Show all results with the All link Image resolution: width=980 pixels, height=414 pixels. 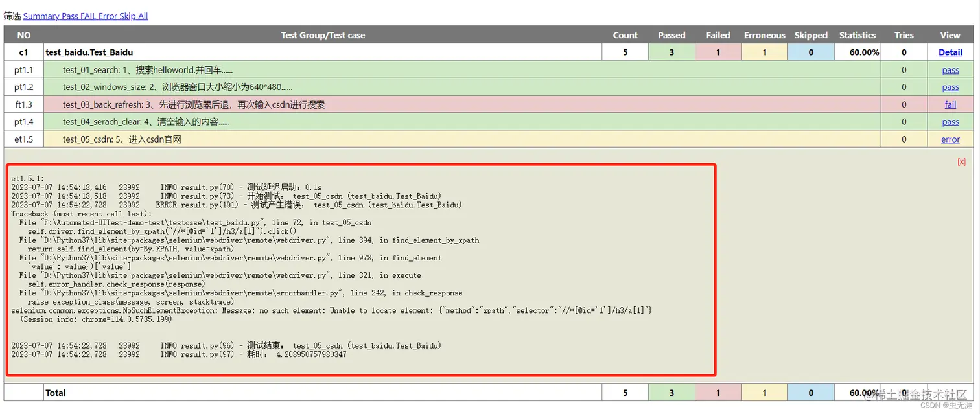[x=143, y=16]
